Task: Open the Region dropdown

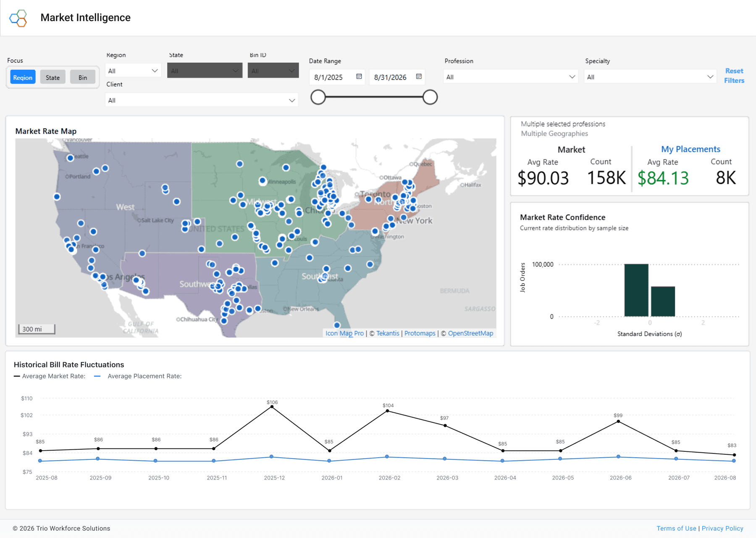Action: pyautogui.click(x=133, y=71)
